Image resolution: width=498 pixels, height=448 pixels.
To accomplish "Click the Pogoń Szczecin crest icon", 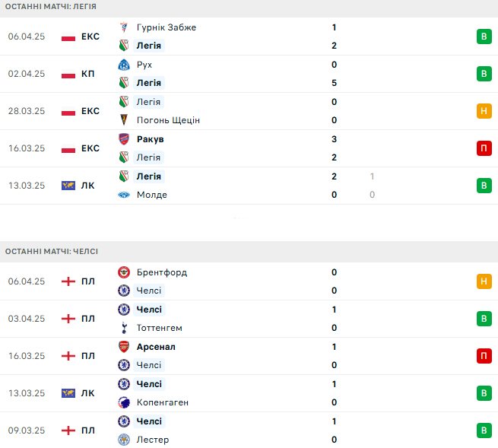I will click(x=124, y=120).
